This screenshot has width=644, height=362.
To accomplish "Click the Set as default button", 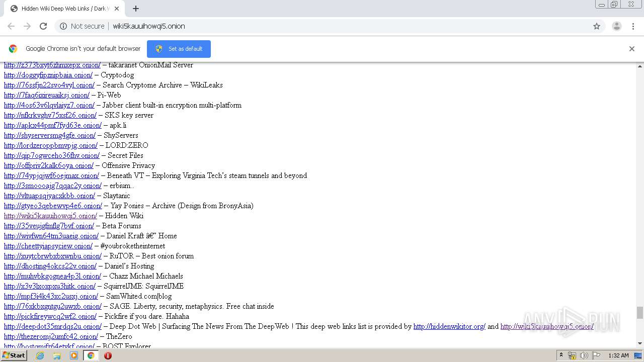I will click(x=179, y=49).
